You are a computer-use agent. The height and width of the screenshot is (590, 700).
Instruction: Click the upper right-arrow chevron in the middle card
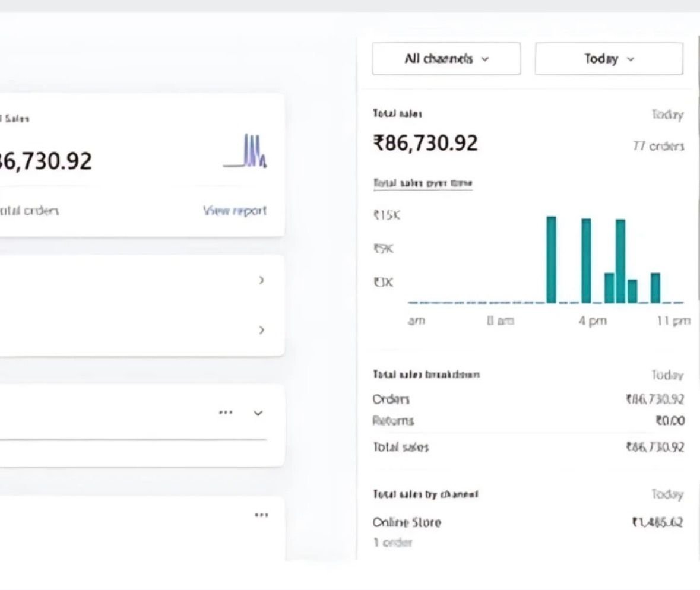(261, 280)
